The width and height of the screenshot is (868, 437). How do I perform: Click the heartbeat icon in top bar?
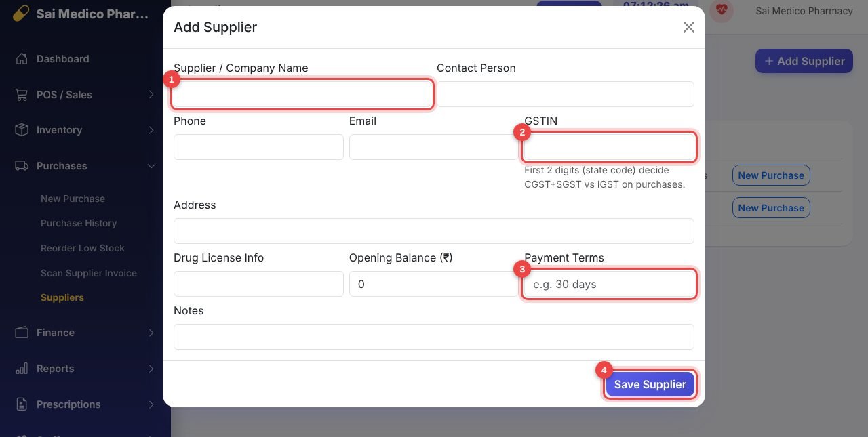click(722, 10)
